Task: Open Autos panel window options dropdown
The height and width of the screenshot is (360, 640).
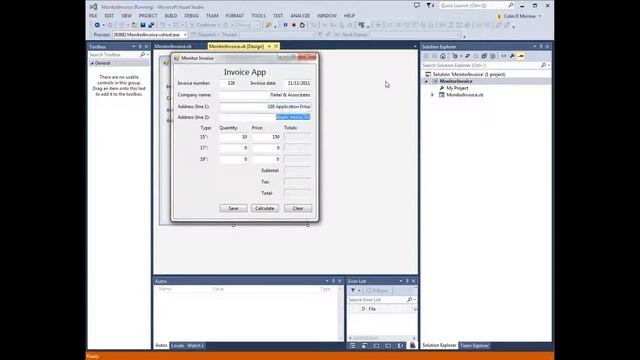Action: [327, 281]
